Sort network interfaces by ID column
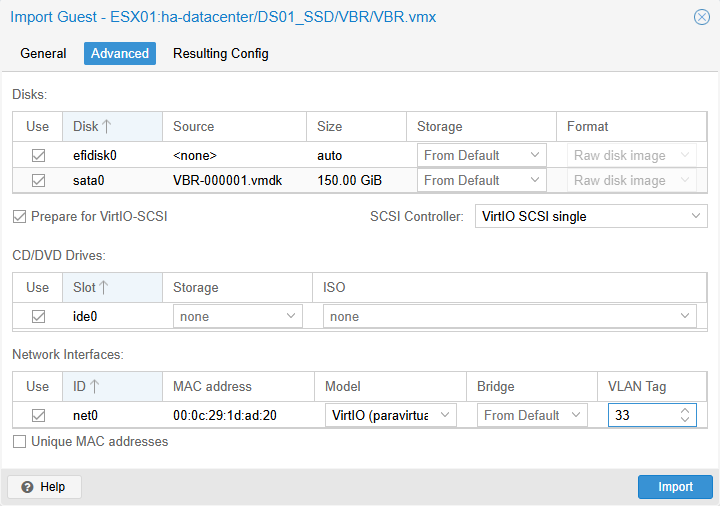This screenshot has height=506, width=720. [x=112, y=387]
